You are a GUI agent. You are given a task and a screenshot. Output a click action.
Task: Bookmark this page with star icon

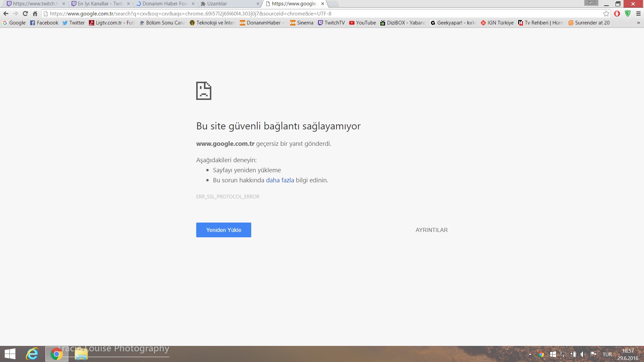point(606,14)
